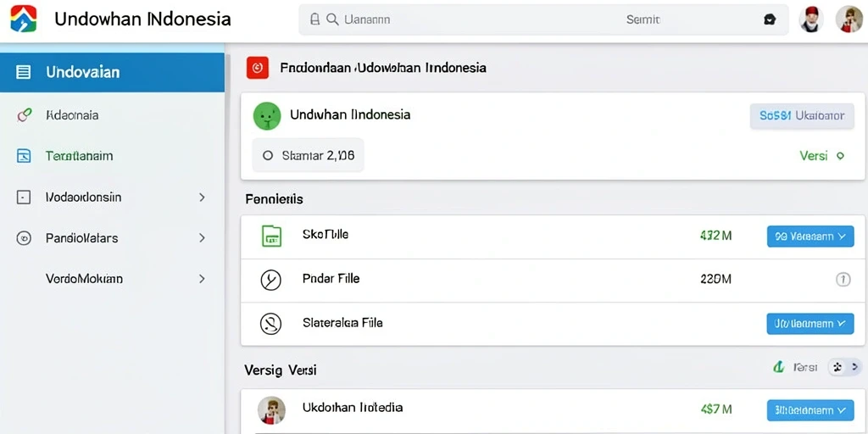Click the info circle in Pndar Fille row
868x434 pixels.
tap(843, 280)
